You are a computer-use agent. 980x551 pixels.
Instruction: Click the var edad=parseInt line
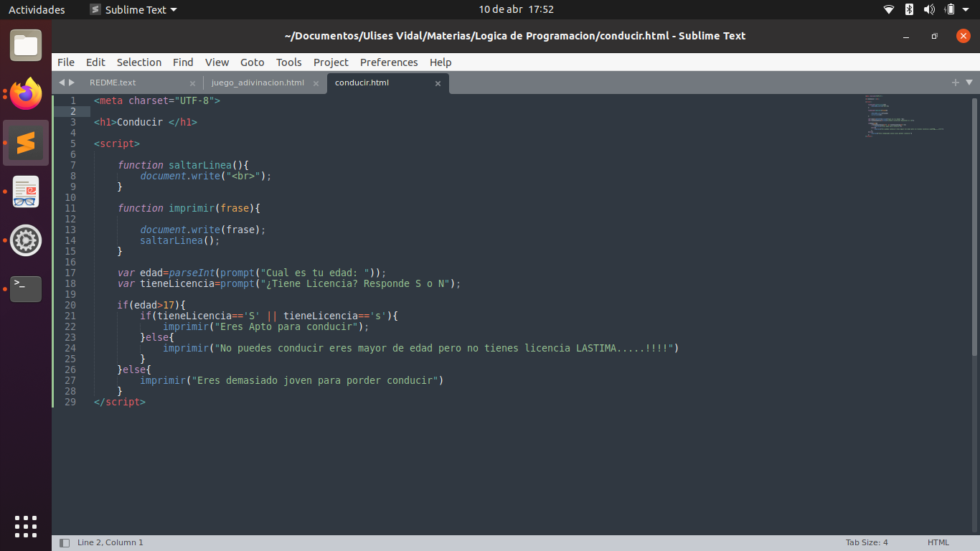coord(252,273)
